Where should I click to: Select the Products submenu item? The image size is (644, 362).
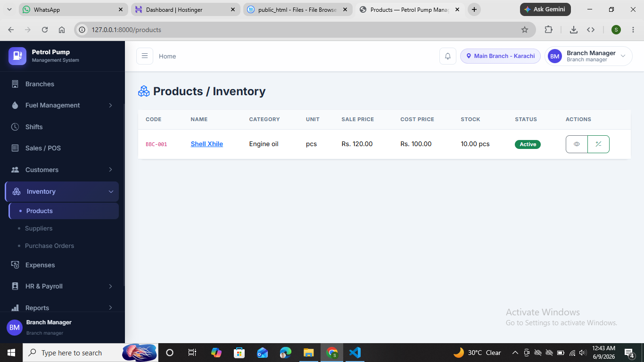pyautogui.click(x=64, y=211)
